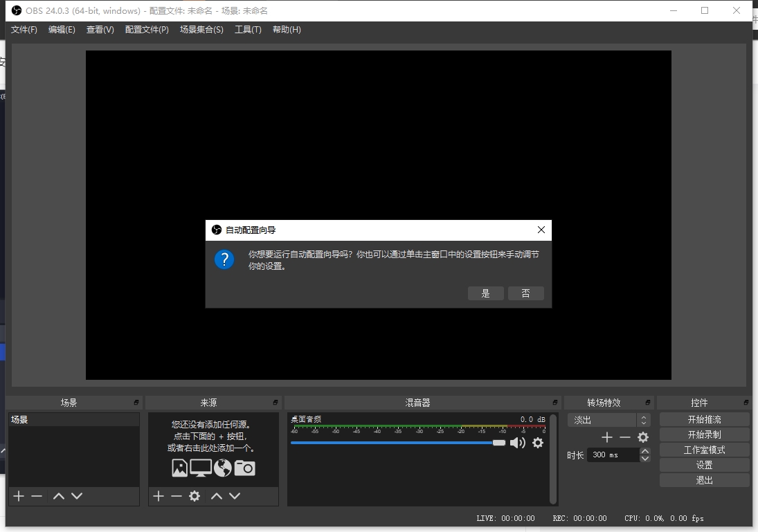The image size is (758, 532).
Task: Pop out the 场景 dock panel
Action: (x=136, y=403)
